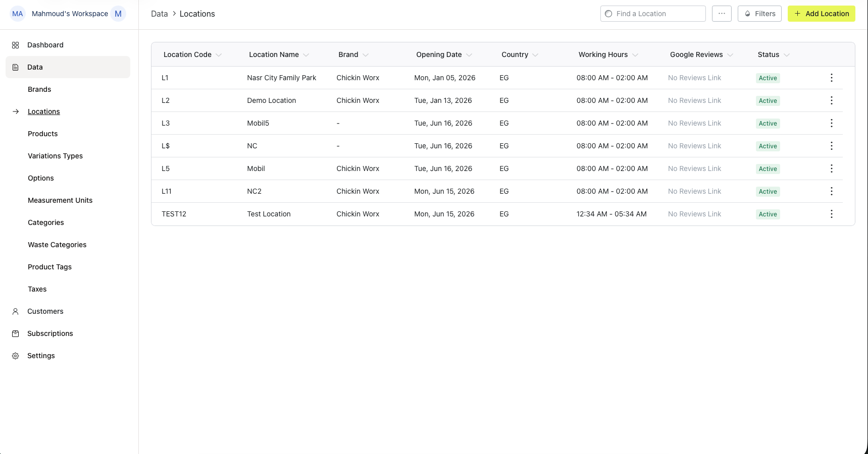The width and height of the screenshot is (868, 454).
Task: Open Categories in sidebar
Action: coord(46,222)
